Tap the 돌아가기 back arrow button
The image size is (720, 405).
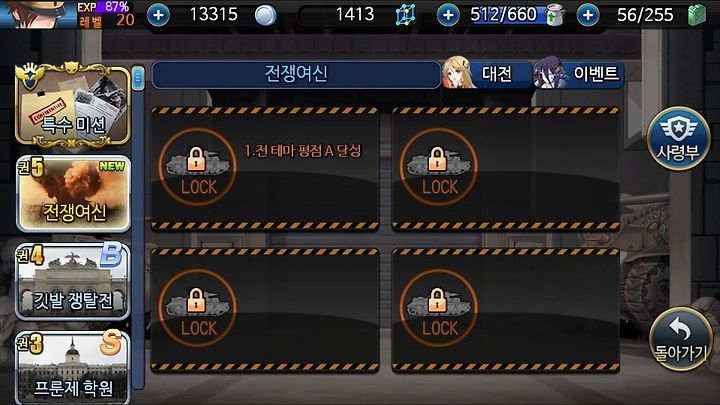click(681, 339)
